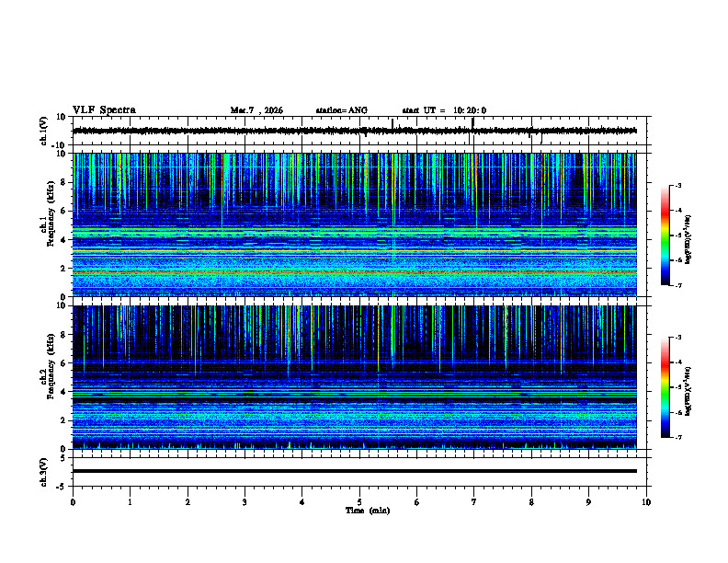
Task: Click the log(PSD) label beside ch.2 color bar
Action: 688,391
